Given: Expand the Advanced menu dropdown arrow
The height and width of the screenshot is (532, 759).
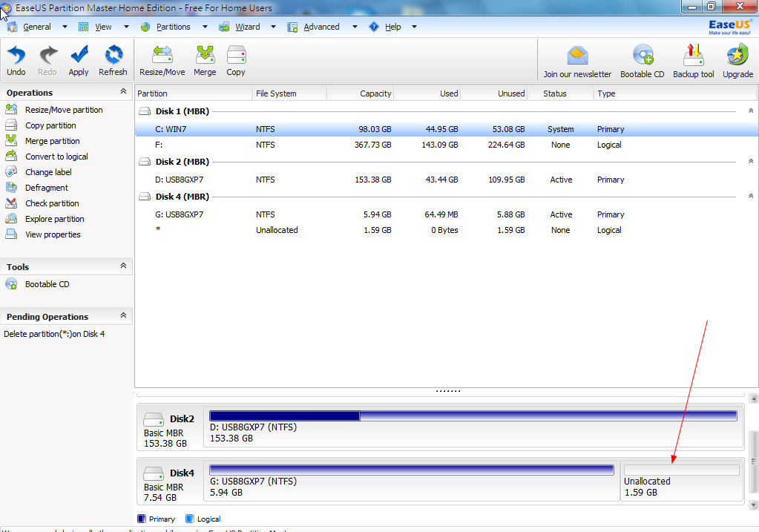Looking at the screenshot, I should tap(355, 27).
